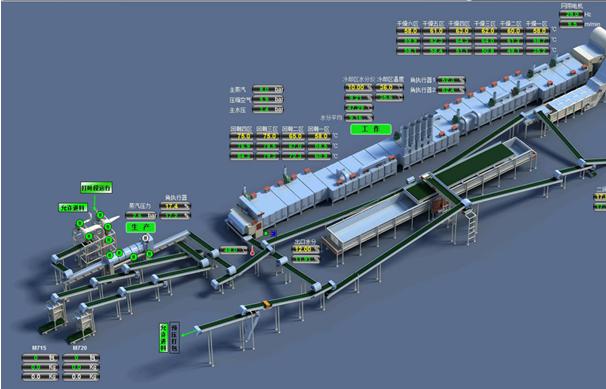Edit the 回潮四区 setpoint value 75.0
Image resolution: width=606 pixels, height=389 pixels.
(x=242, y=136)
